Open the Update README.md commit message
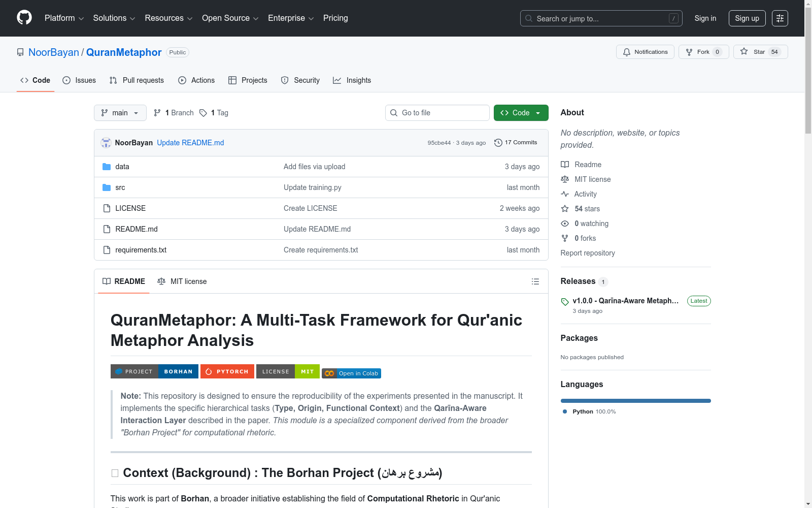812x508 pixels. click(x=190, y=143)
